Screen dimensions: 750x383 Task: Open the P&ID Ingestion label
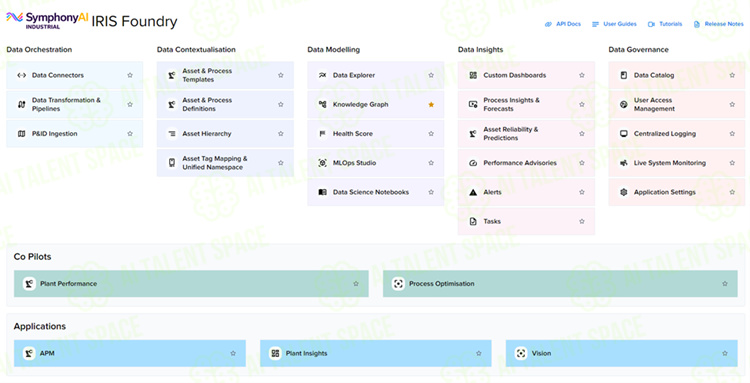pyautogui.click(x=55, y=134)
